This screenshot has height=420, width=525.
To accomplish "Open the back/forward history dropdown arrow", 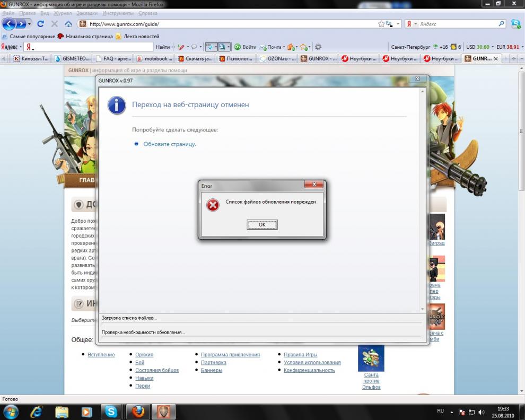I will click(x=29, y=24).
